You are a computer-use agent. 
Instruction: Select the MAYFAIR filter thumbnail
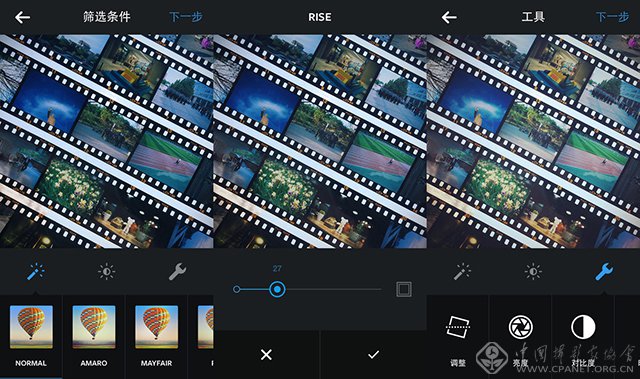coord(156,327)
